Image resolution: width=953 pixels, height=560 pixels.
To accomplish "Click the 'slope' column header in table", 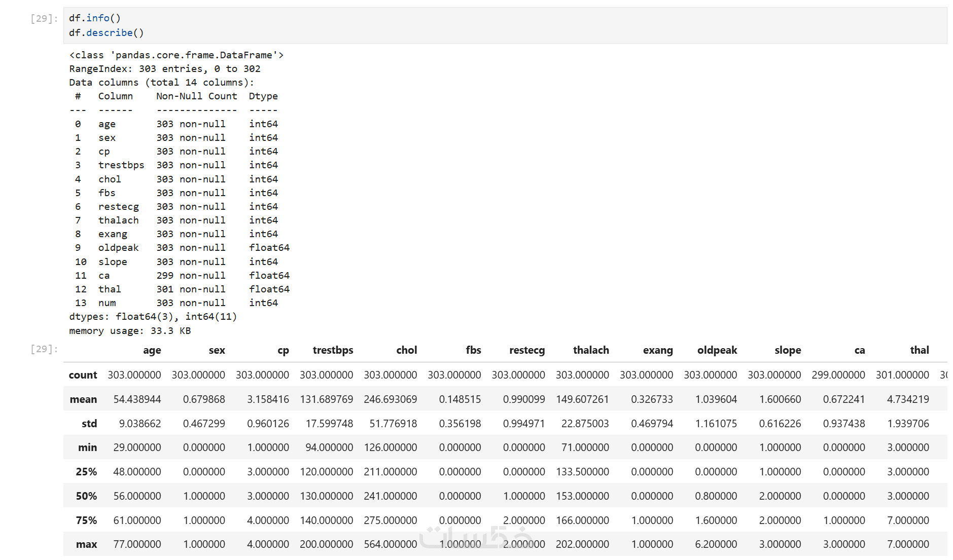I will pyautogui.click(x=788, y=350).
